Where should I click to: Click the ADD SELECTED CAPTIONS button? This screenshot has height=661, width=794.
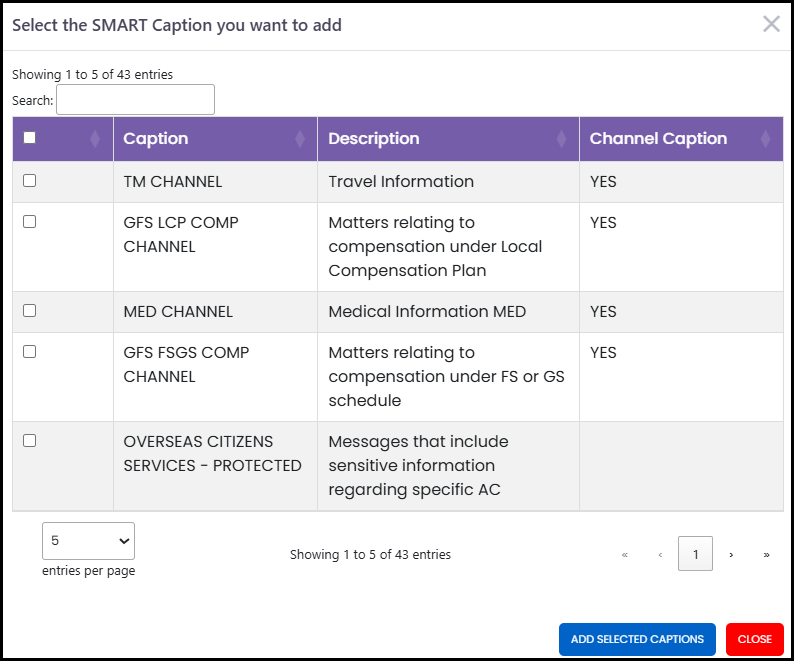[x=637, y=639]
